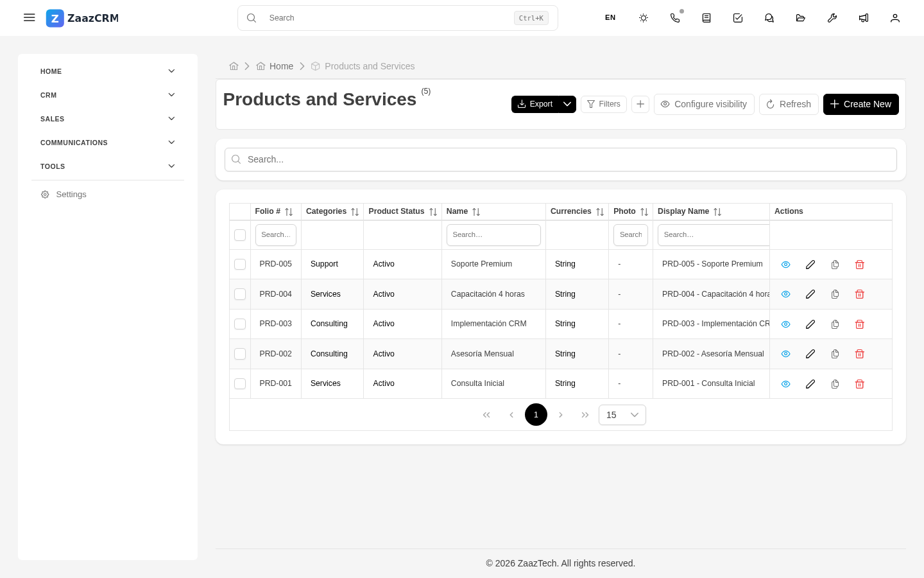Duplicate PRD-003 Implementación CRM row
This screenshot has width=924, height=578.
pyautogui.click(x=835, y=324)
